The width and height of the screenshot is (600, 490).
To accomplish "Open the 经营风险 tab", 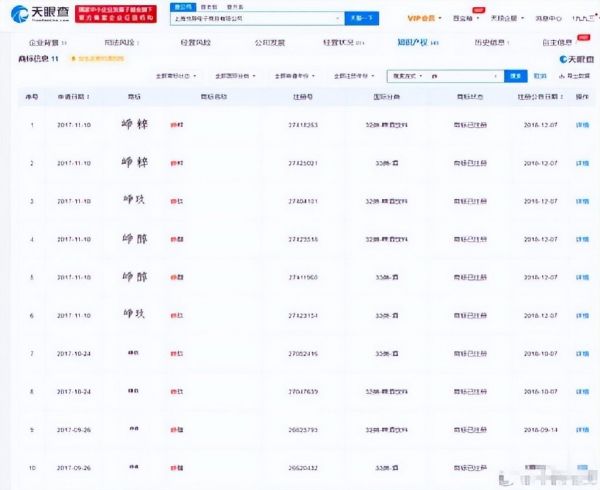I will point(196,42).
